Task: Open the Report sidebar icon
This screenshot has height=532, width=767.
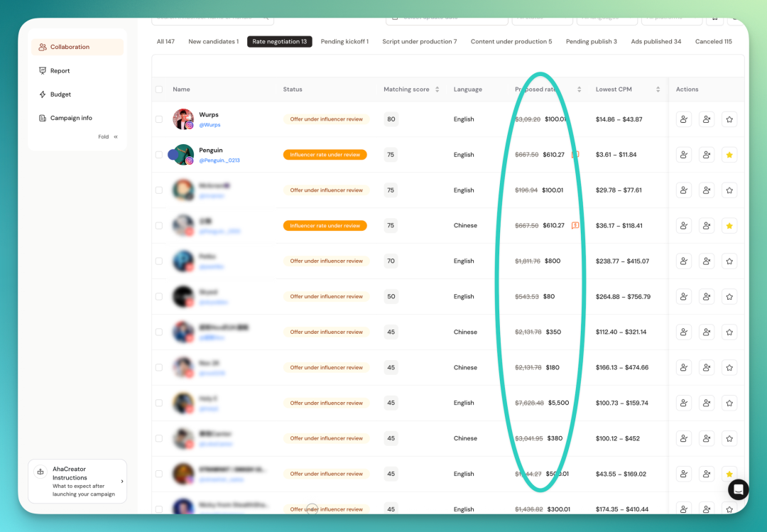Action: pyautogui.click(x=43, y=70)
